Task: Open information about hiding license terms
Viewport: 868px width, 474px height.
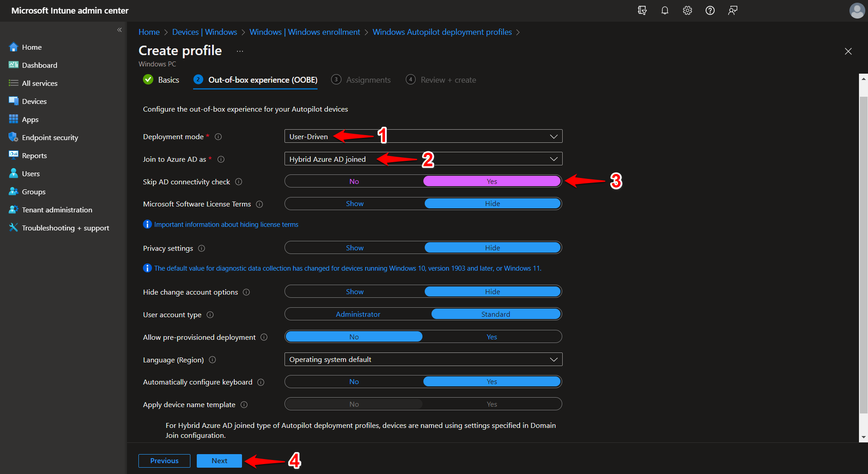Action: (226, 224)
